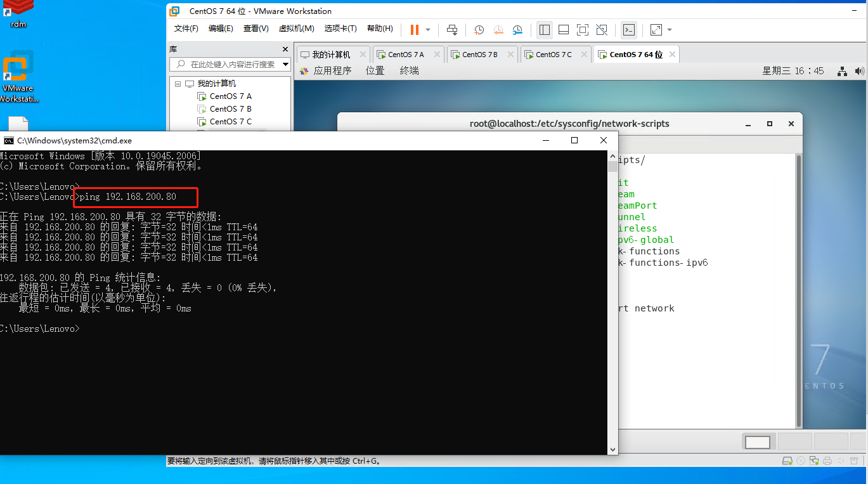Click the network adapter status bar icon
This screenshot has height=484, width=868.
[x=813, y=461]
